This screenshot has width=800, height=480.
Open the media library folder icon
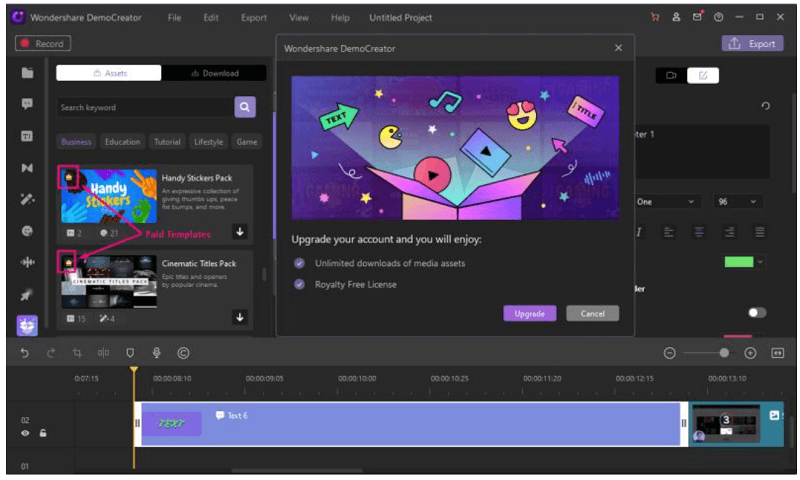coord(28,73)
